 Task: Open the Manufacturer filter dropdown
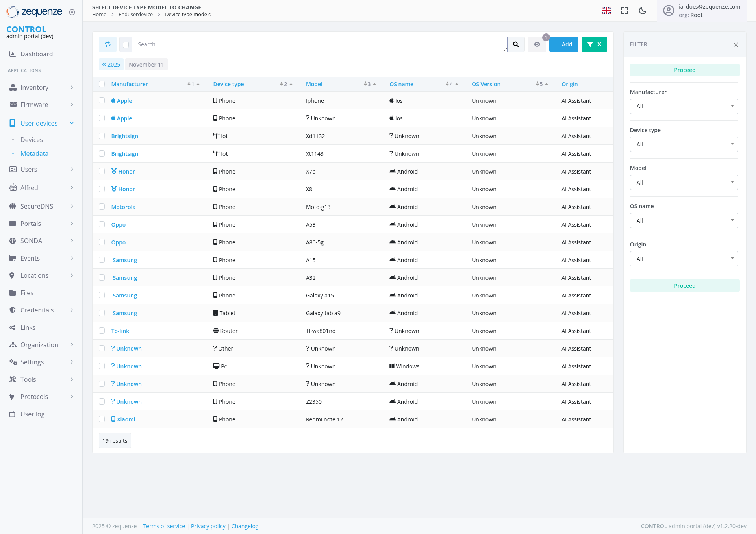pyautogui.click(x=684, y=106)
